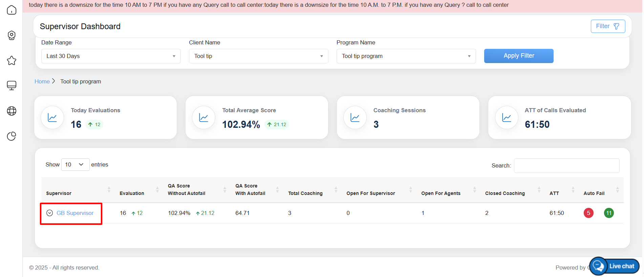Open the Live chat widget
644x277 pixels.
click(614, 266)
